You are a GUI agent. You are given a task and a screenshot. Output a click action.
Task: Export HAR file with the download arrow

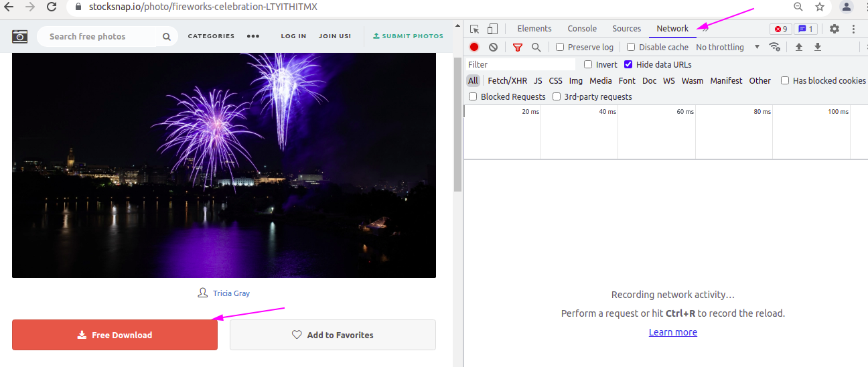point(817,47)
